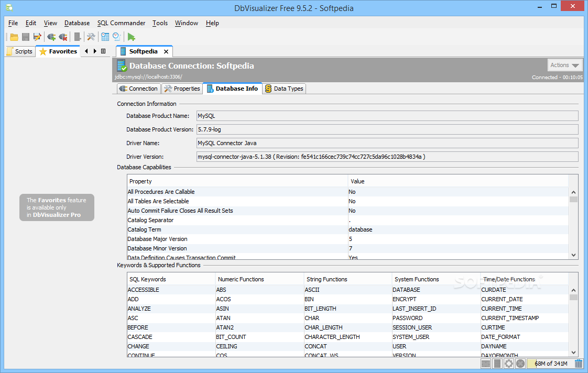588x373 pixels.
Task: Open the File menu
Action: (x=13, y=23)
